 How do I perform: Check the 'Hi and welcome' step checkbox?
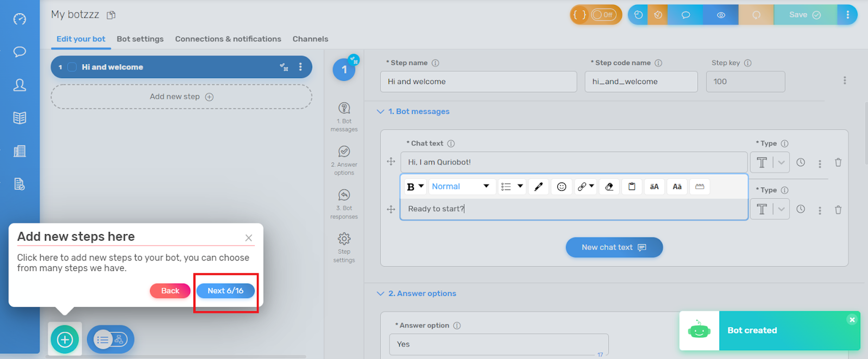pyautogui.click(x=72, y=67)
